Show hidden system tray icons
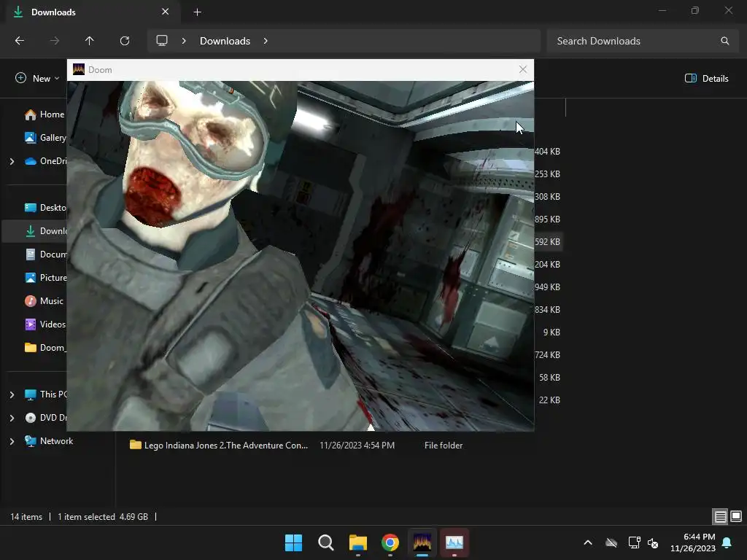Screen dimensions: 747x560 [x=588, y=542]
